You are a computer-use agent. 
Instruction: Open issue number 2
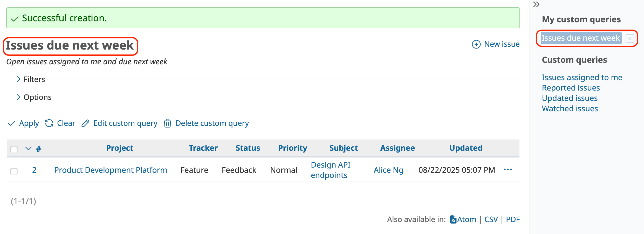tap(34, 170)
